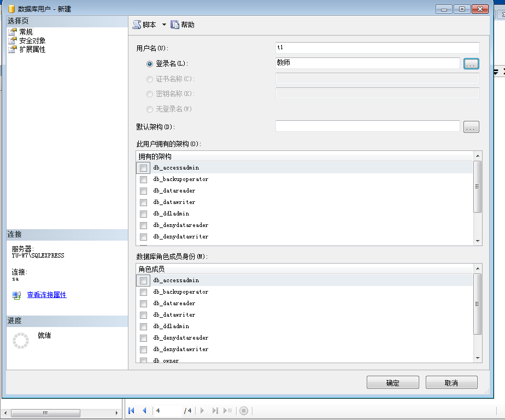Click the connection properties icon
This screenshot has width=505, height=420.
click(x=16, y=295)
